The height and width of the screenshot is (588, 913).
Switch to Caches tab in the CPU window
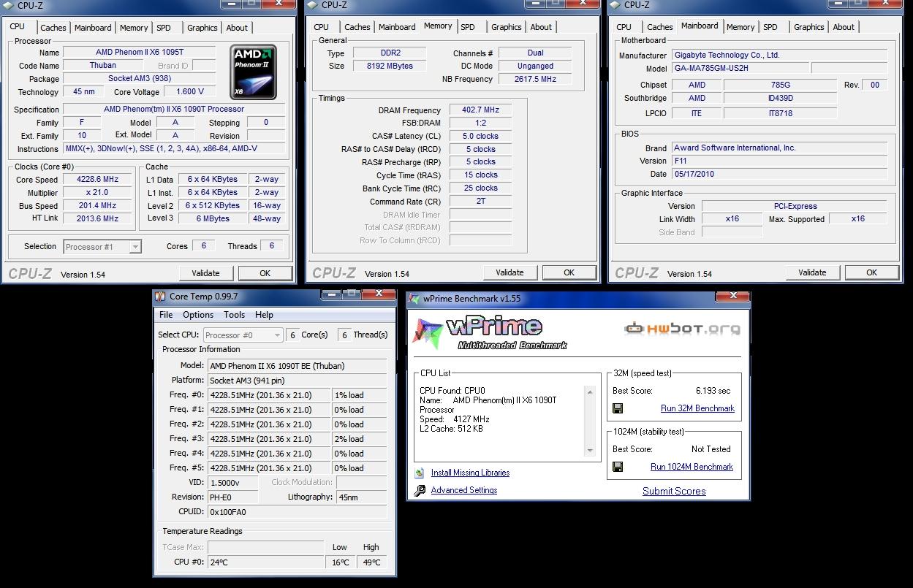(x=53, y=28)
